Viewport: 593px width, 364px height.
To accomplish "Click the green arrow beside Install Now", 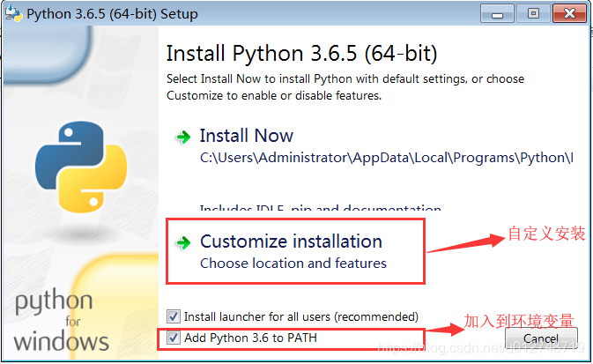I will tap(184, 137).
